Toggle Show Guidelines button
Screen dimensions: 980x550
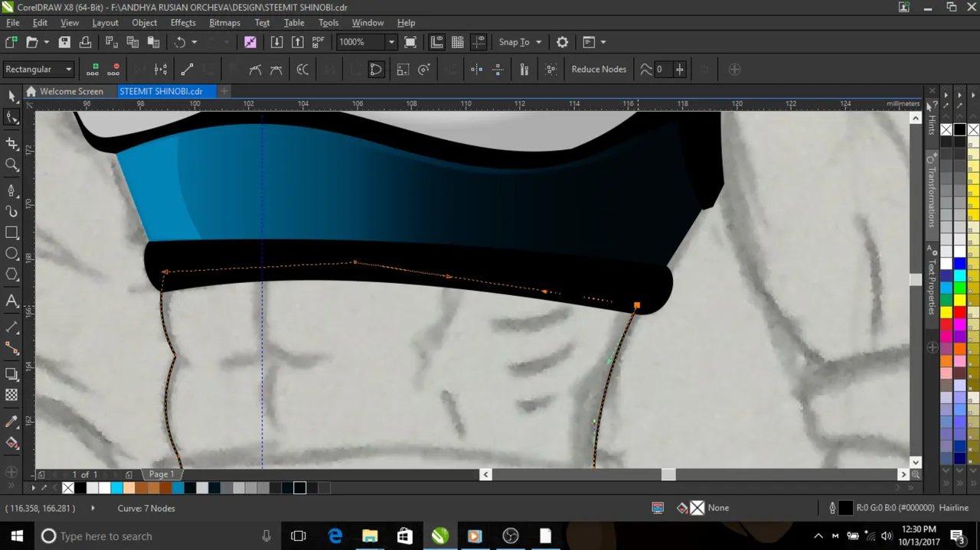pos(479,42)
